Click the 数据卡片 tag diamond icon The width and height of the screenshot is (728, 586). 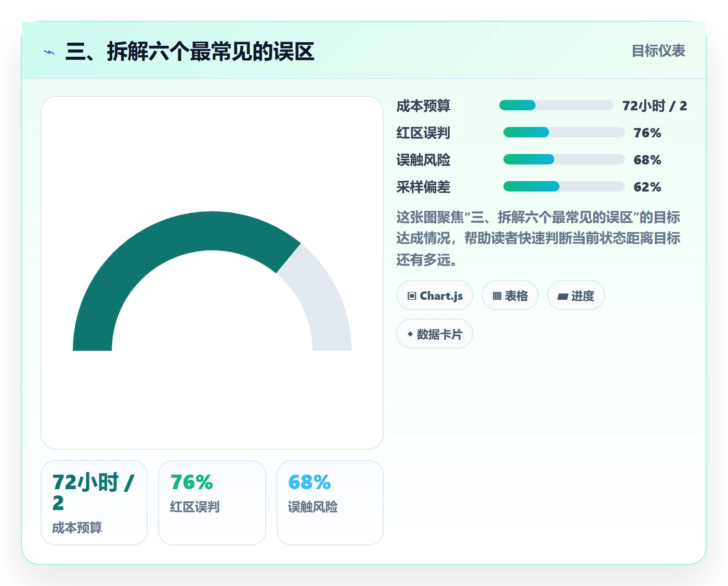click(x=410, y=334)
